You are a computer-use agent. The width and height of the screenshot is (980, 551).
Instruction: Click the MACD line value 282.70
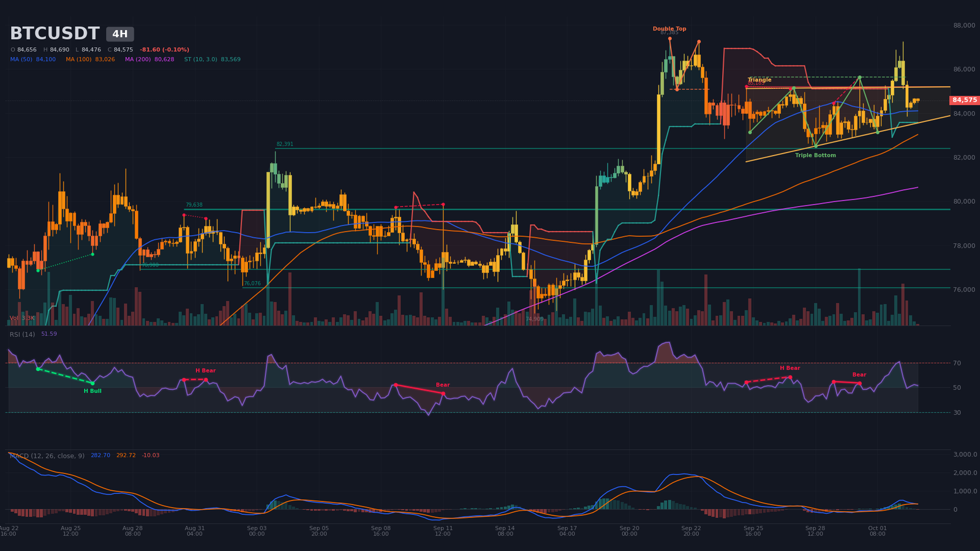click(100, 455)
